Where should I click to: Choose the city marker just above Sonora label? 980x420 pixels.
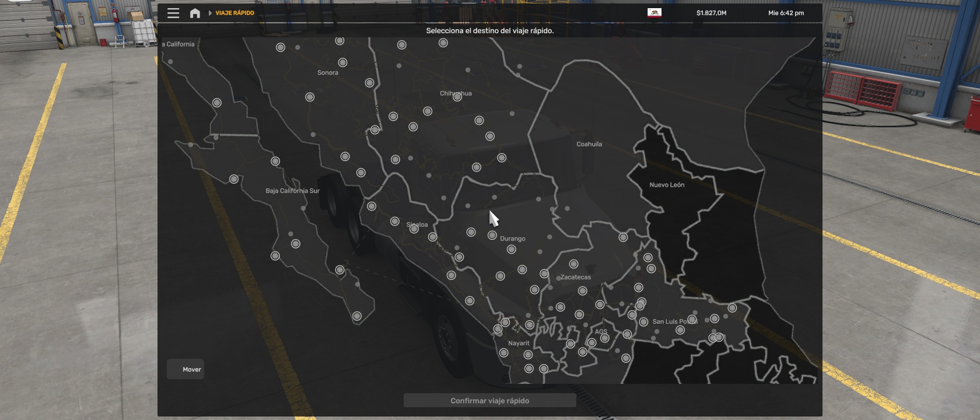(342, 62)
